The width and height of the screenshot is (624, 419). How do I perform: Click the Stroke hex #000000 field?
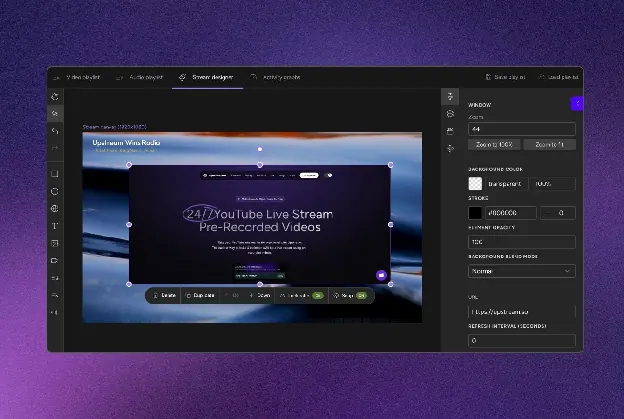coord(510,213)
